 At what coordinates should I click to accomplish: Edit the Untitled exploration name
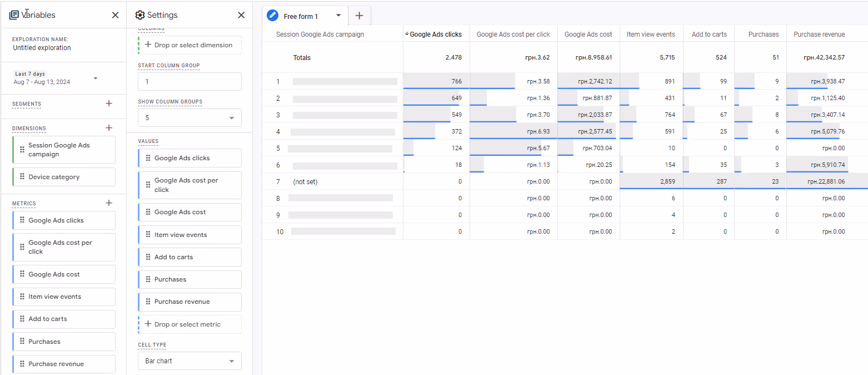click(42, 48)
